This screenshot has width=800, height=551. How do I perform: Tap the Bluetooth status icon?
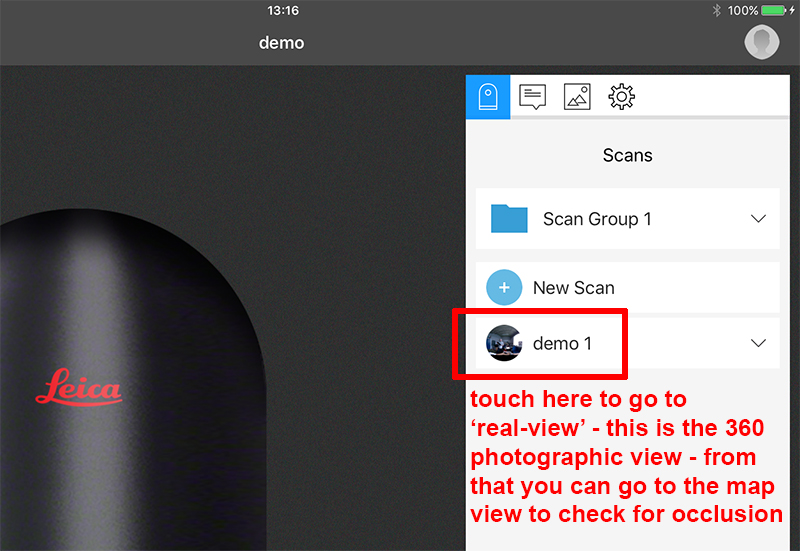click(x=716, y=10)
